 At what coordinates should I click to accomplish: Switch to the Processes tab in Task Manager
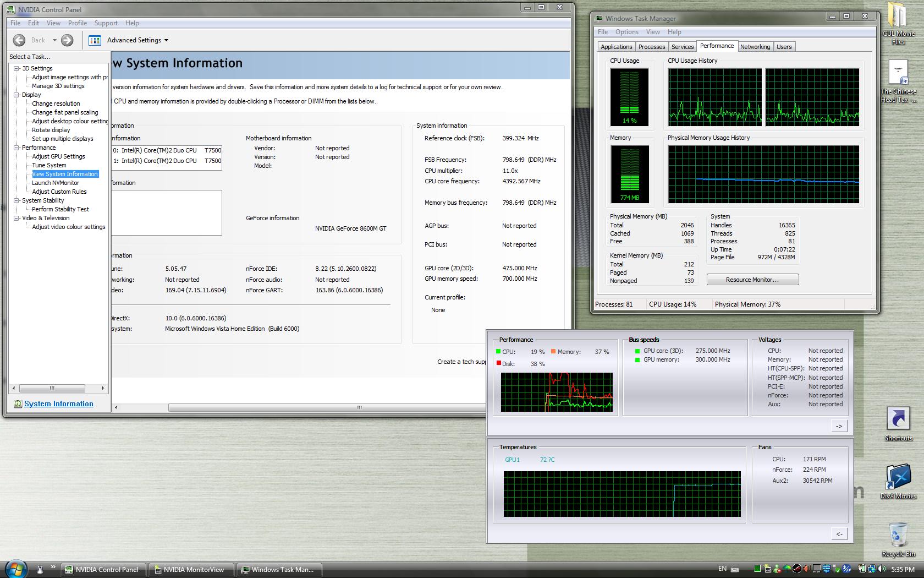click(x=652, y=47)
